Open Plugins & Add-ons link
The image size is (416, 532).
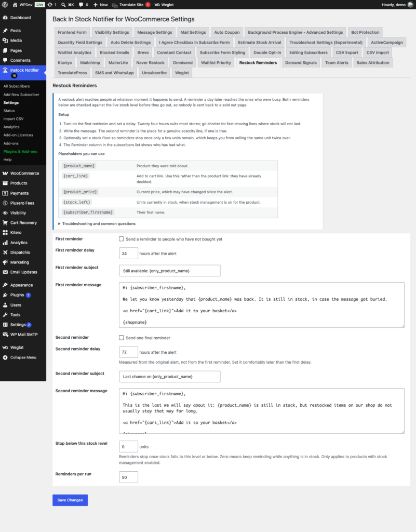[20, 151]
